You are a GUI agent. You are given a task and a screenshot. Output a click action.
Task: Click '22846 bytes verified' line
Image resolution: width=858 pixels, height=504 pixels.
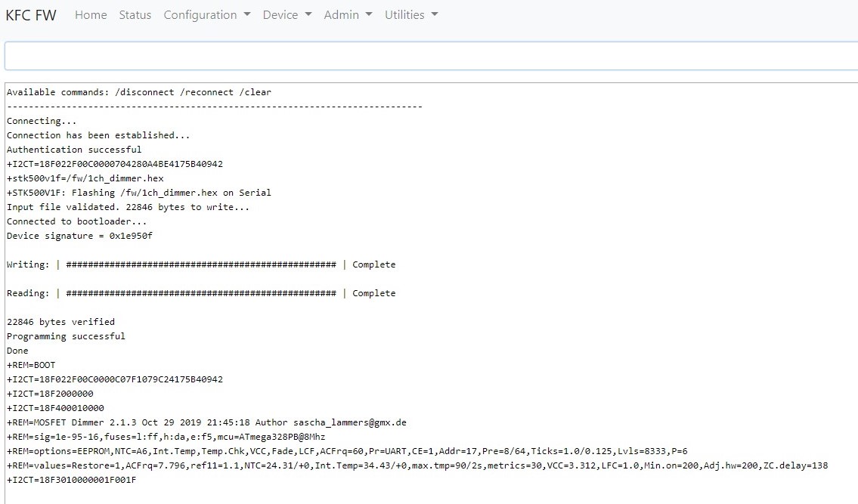(x=60, y=322)
